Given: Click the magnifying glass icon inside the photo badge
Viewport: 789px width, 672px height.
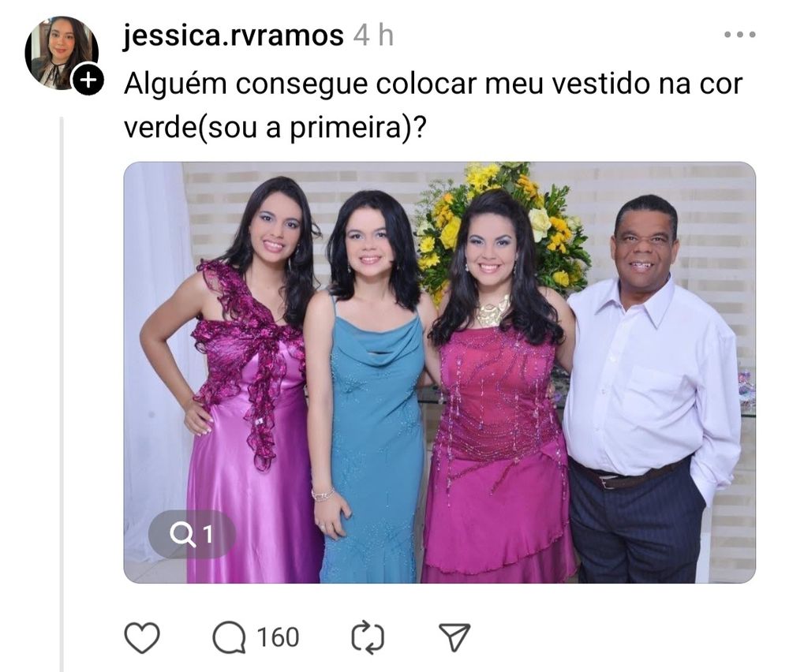Looking at the screenshot, I should pyautogui.click(x=182, y=535).
